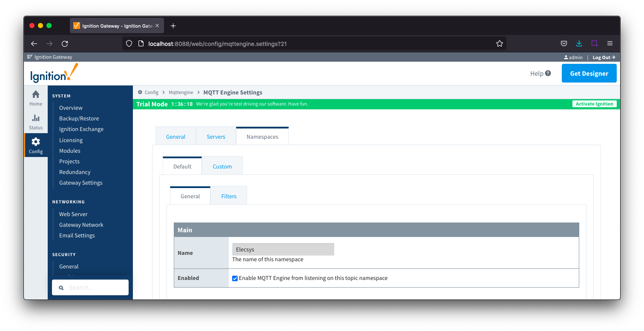The image size is (644, 331).
Task: Click 'The name of this namespace' text
Action: (x=268, y=259)
